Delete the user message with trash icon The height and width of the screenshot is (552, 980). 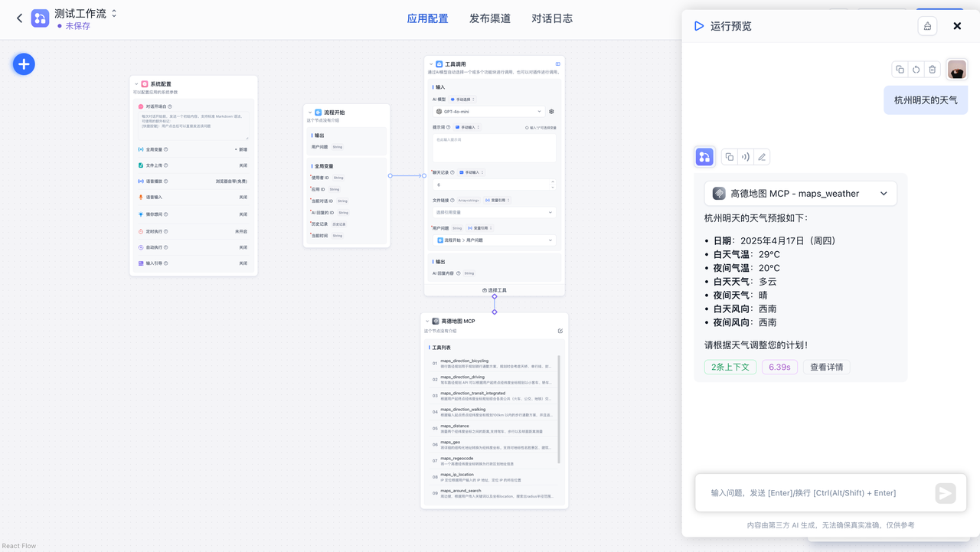(932, 70)
